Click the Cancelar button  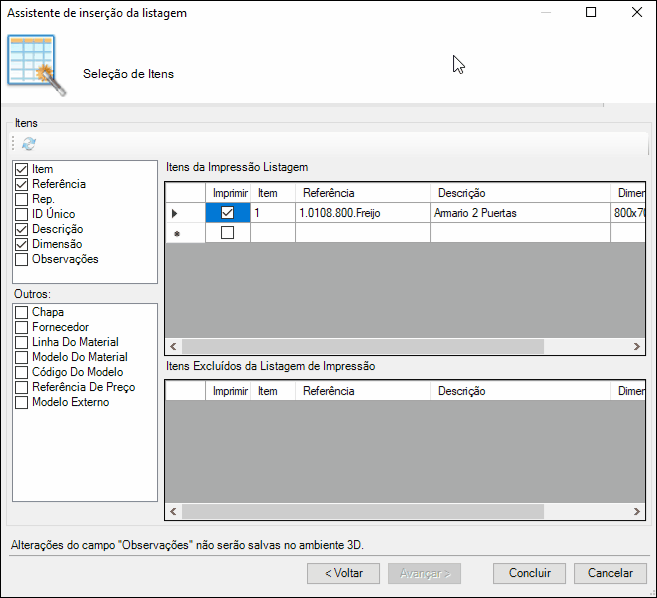(x=610, y=573)
